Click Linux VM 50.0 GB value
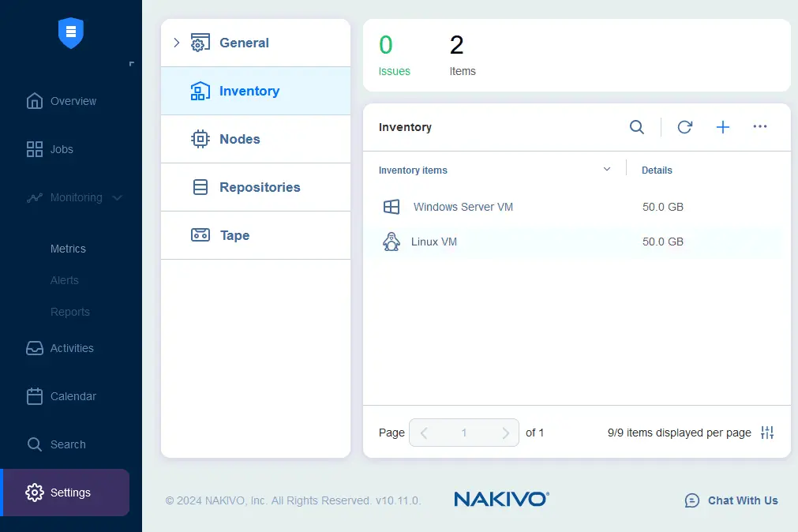Image resolution: width=798 pixels, height=532 pixels. point(662,242)
